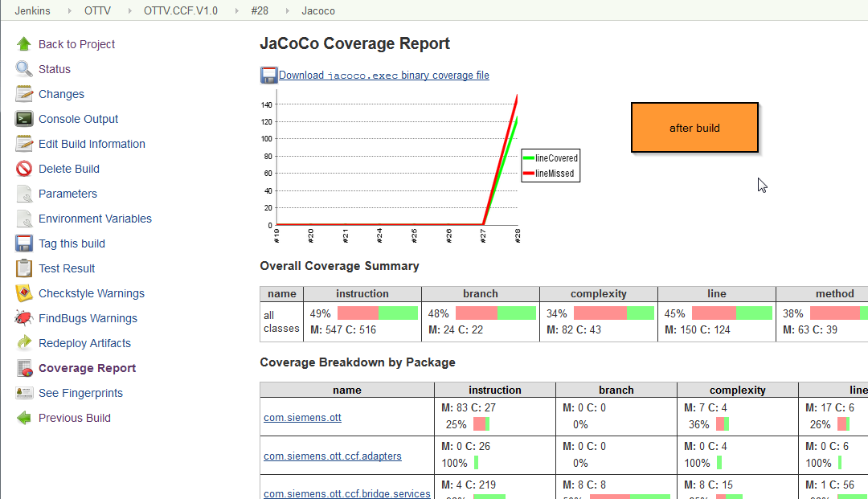Click the FindBugs Warnings bug icon
Viewport: 868px width, 499px height.
click(24, 318)
